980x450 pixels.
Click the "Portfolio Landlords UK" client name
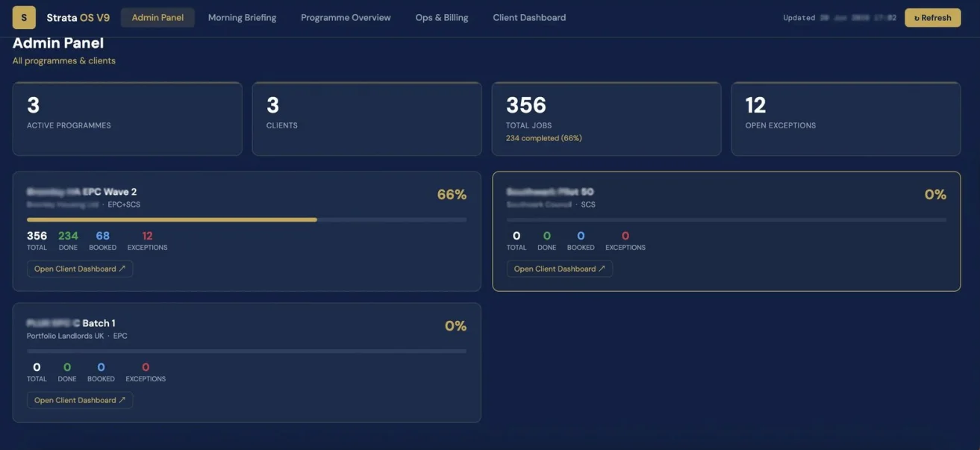click(x=65, y=336)
